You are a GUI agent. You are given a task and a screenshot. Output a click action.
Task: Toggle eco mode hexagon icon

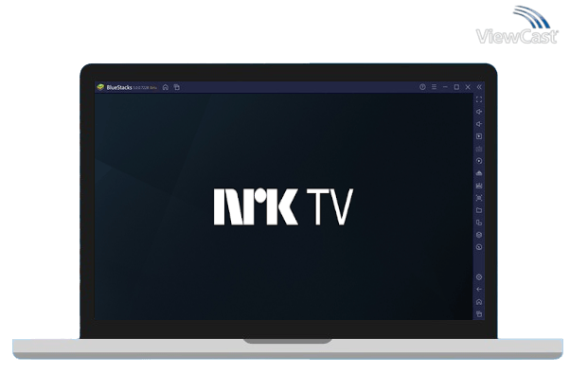(x=479, y=235)
